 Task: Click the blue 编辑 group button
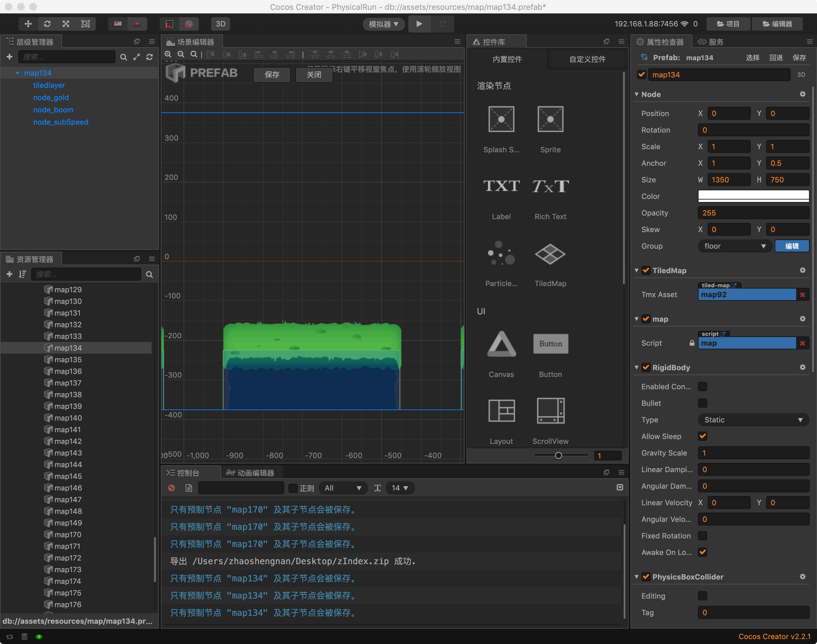(792, 246)
